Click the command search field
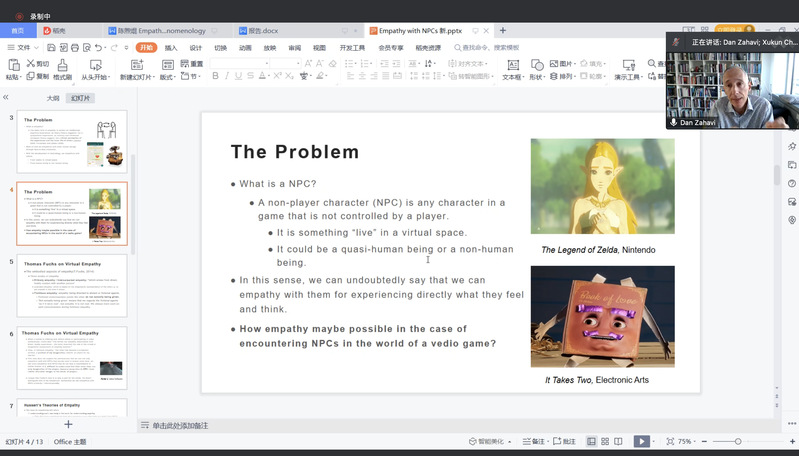Viewport: 799px width, 456px height. (x=487, y=47)
